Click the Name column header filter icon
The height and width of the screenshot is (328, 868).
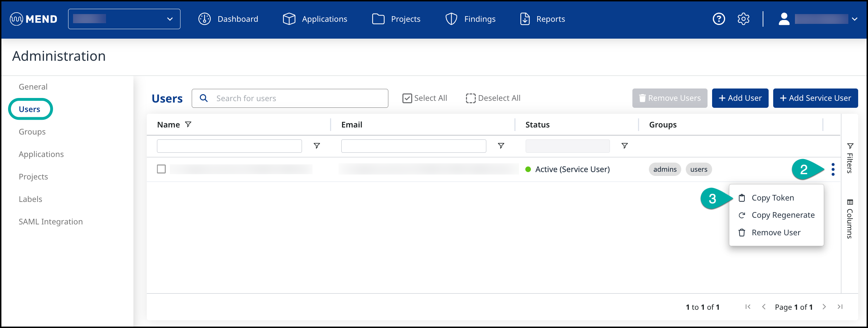(x=188, y=124)
